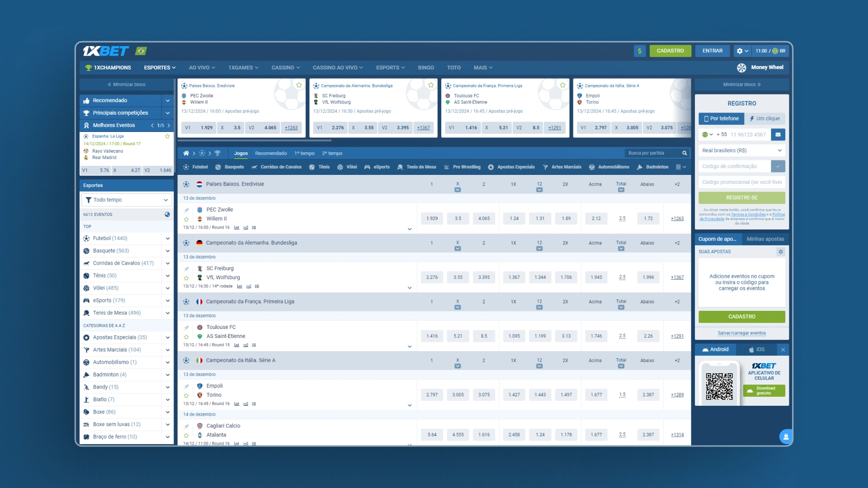Pin the SC Freiburg match
Viewport: 868px width, 488px height.
coord(186,269)
